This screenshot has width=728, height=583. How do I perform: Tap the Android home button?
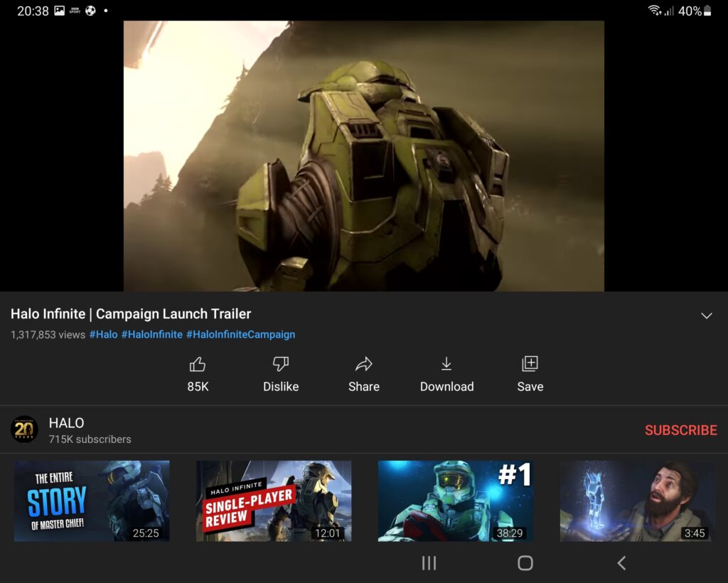pyautogui.click(x=525, y=563)
